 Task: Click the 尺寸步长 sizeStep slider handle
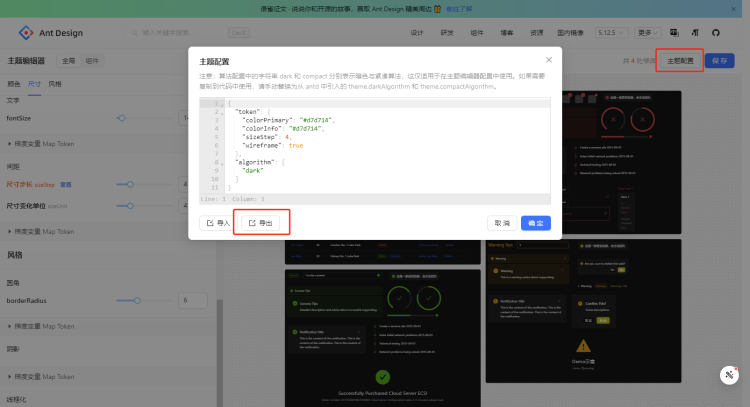[130, 184]
